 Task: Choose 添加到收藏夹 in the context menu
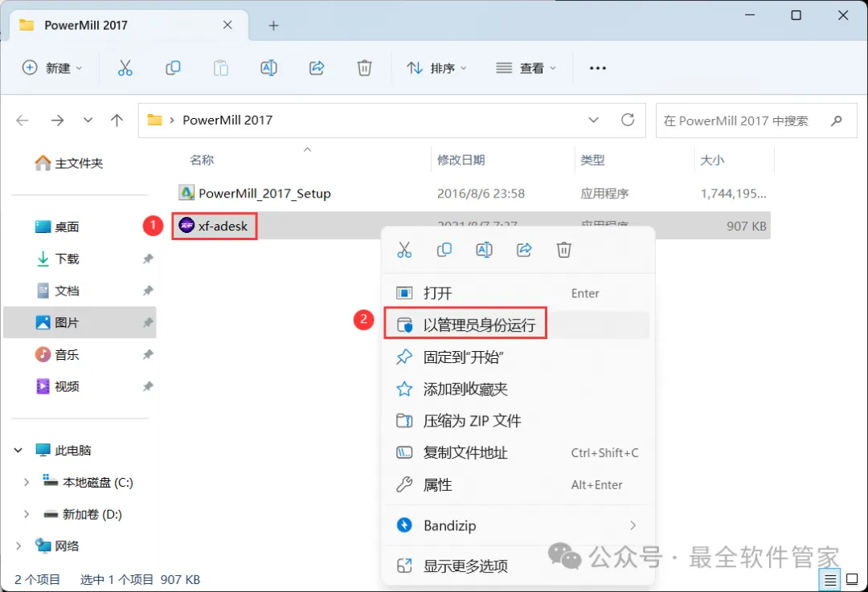(517, 389)
